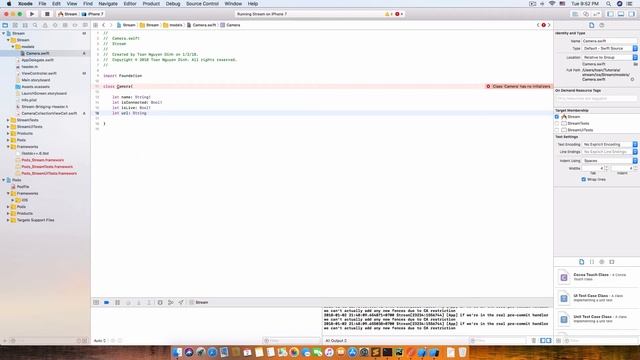The image size is (640, 360).
Task: Click On Demand Resource Tags field
Action: click(x=596, y=98)
